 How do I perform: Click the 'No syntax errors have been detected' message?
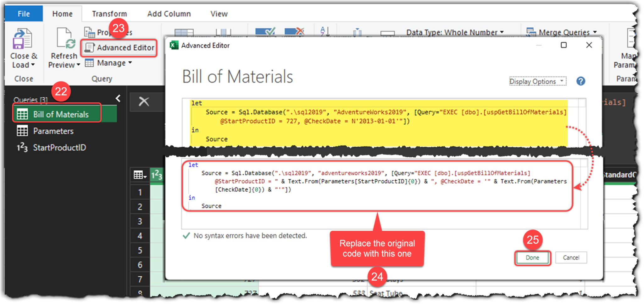click(250, 236)
